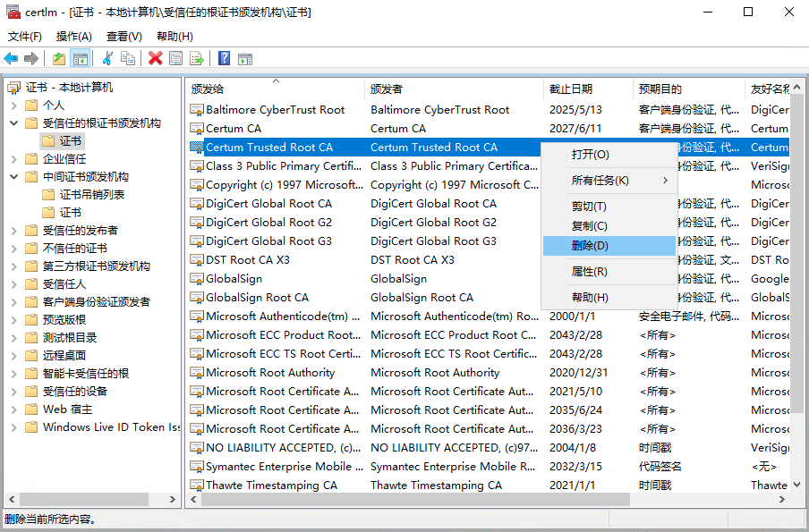Select the 证书吊销列表 folder
This screenshot has height=532, width=809.
92,195
